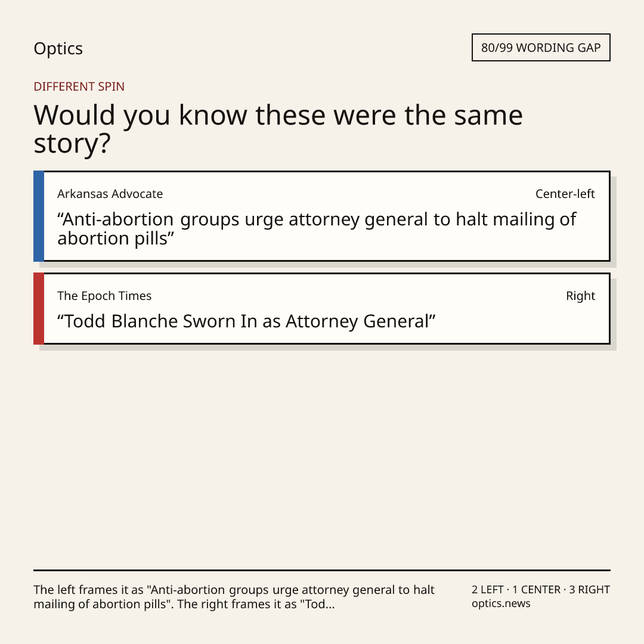Viewport: 644px width, 644px height.
Task: Click the main headline question
Action: click(x=278, y=129)
